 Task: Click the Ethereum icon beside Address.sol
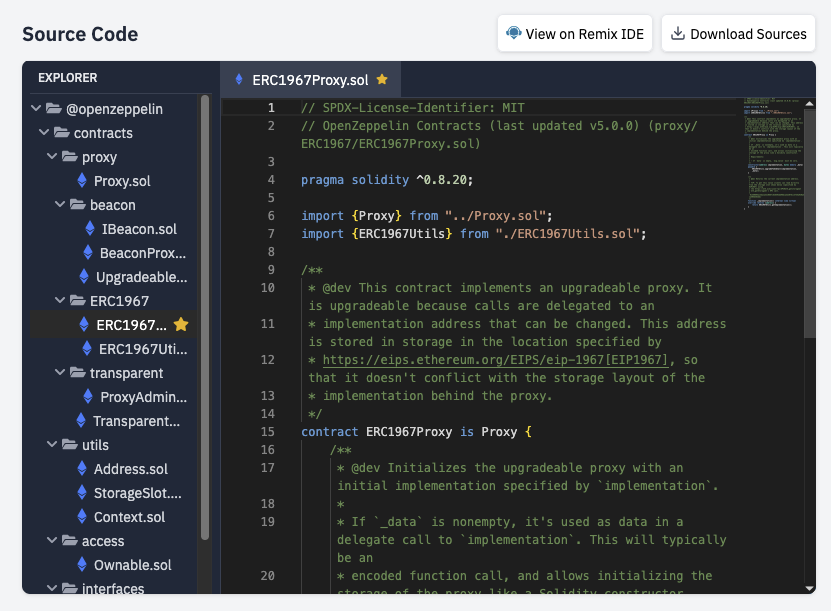coord(82,469)
